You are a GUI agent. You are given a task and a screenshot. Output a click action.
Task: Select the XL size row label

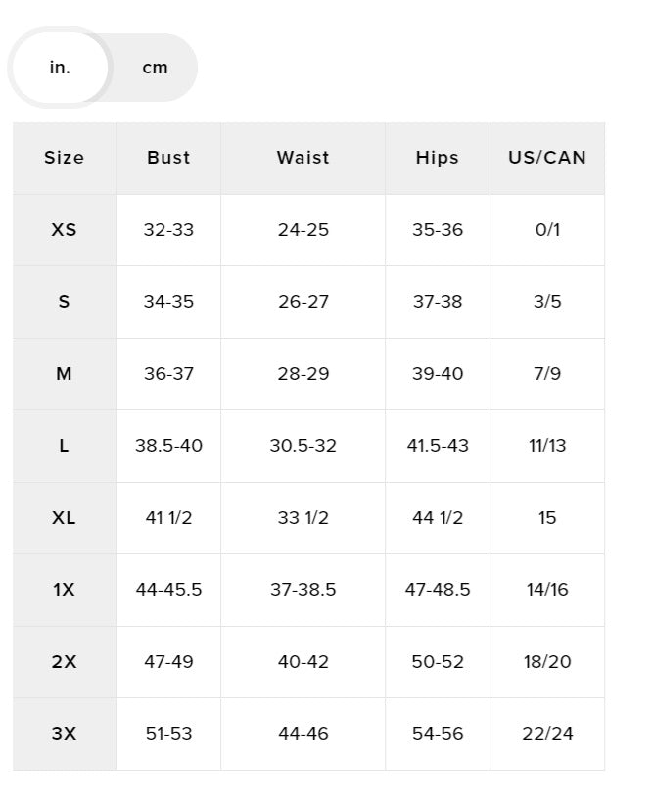(64, 518)
